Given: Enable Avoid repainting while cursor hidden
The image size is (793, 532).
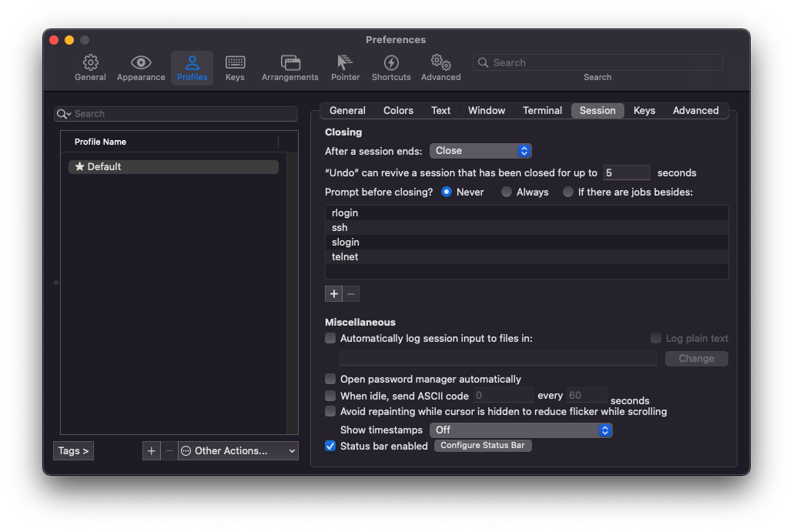Looking at the screenshot, I should pos(330,411).
